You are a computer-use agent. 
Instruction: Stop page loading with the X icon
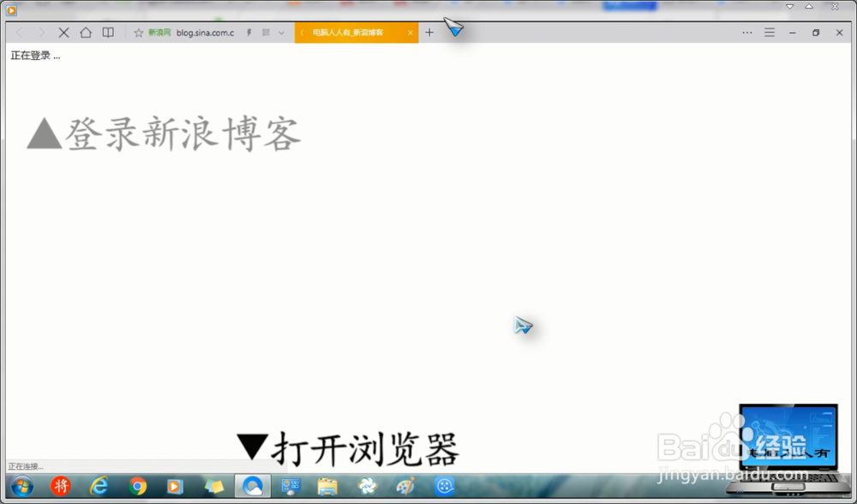point(64,33)
